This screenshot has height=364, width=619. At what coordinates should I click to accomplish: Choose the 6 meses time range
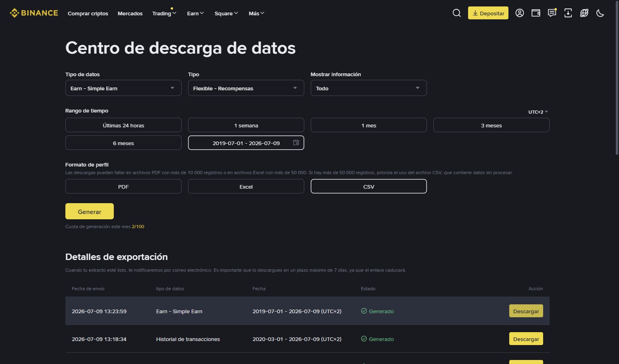point(123,143)
